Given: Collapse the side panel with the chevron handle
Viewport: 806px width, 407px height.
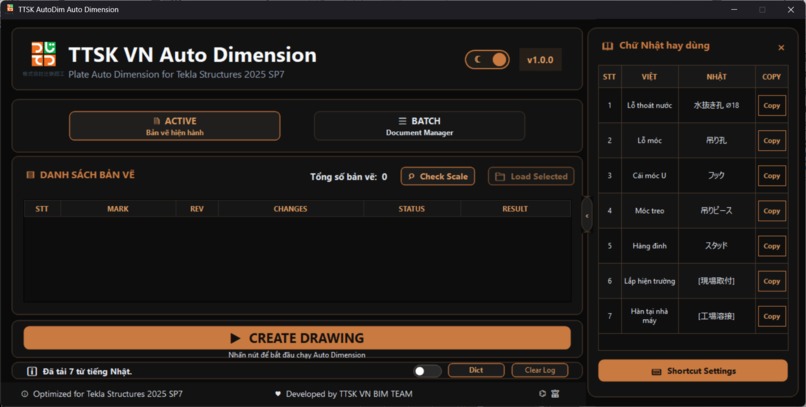Looking at the screenshot, I should pyautogui.click(x=587, y=216).
